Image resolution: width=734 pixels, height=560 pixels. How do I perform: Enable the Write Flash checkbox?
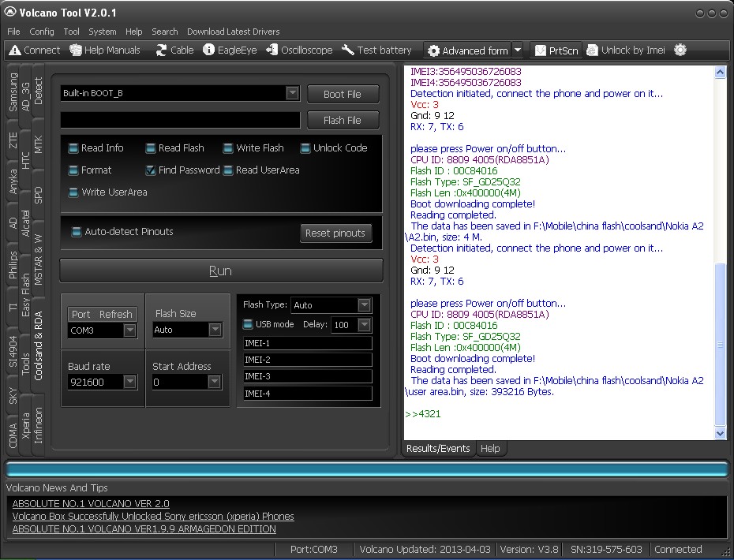[x=228, y=148]
